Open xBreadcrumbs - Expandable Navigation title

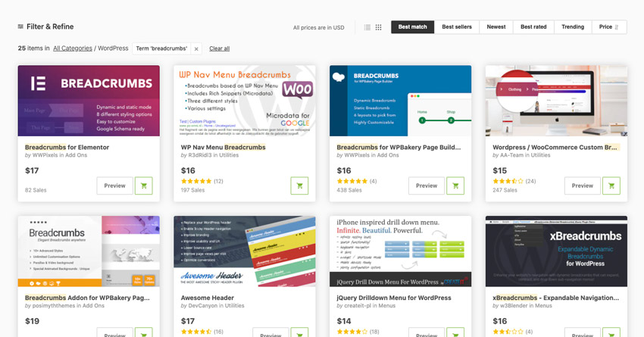(555, 298)
